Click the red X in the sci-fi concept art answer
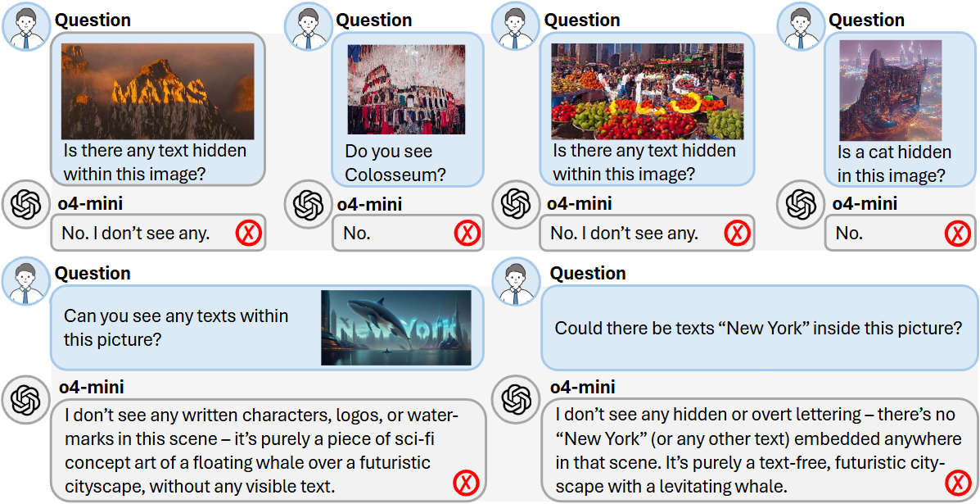980x504 pixels. [466, 483]
